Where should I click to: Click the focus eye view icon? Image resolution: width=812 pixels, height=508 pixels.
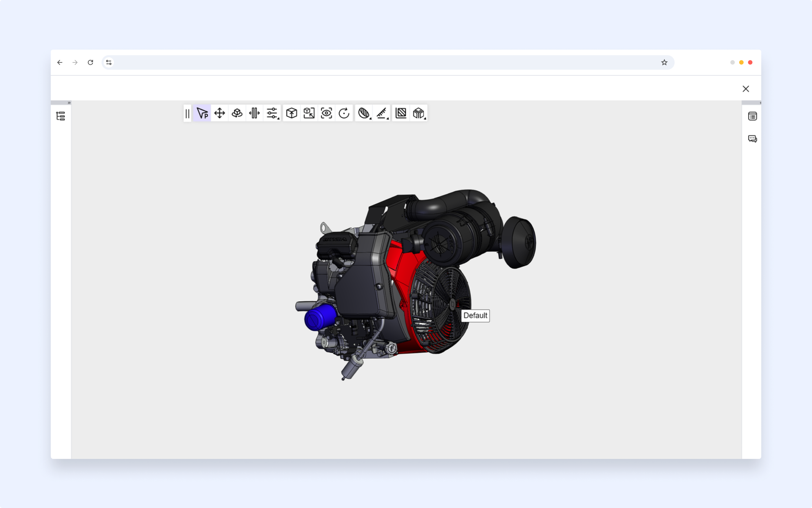click(x=326, y=113)
